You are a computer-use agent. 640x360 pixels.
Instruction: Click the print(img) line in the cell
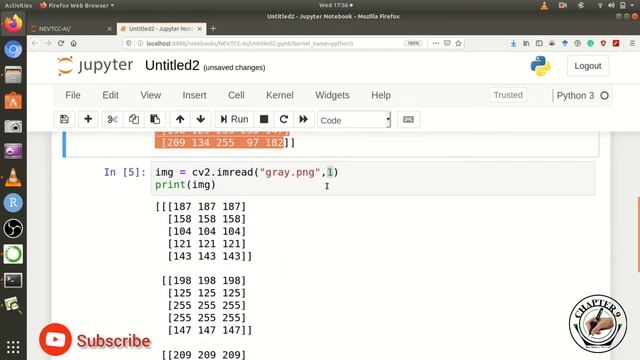coord(185,185)
